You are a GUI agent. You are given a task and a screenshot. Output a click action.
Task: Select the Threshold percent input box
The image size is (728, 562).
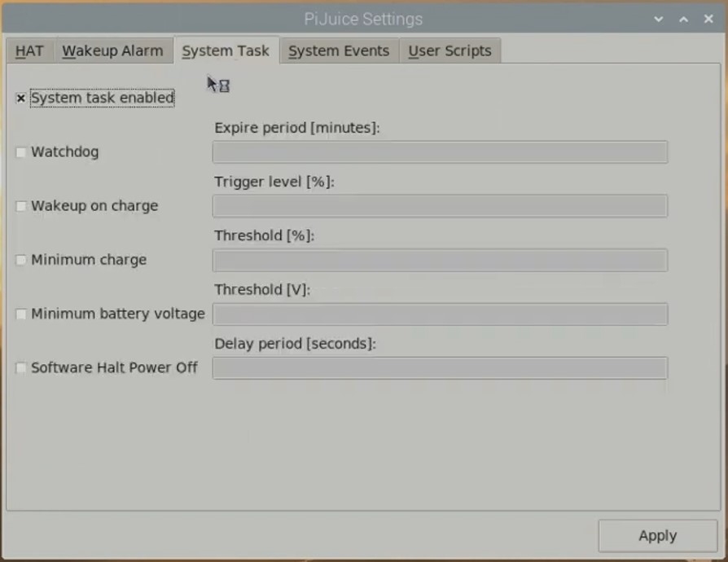(440, 260)
